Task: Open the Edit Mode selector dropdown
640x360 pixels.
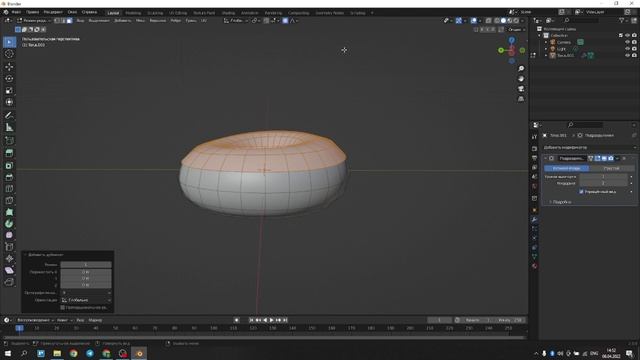Action: [34, 20]
